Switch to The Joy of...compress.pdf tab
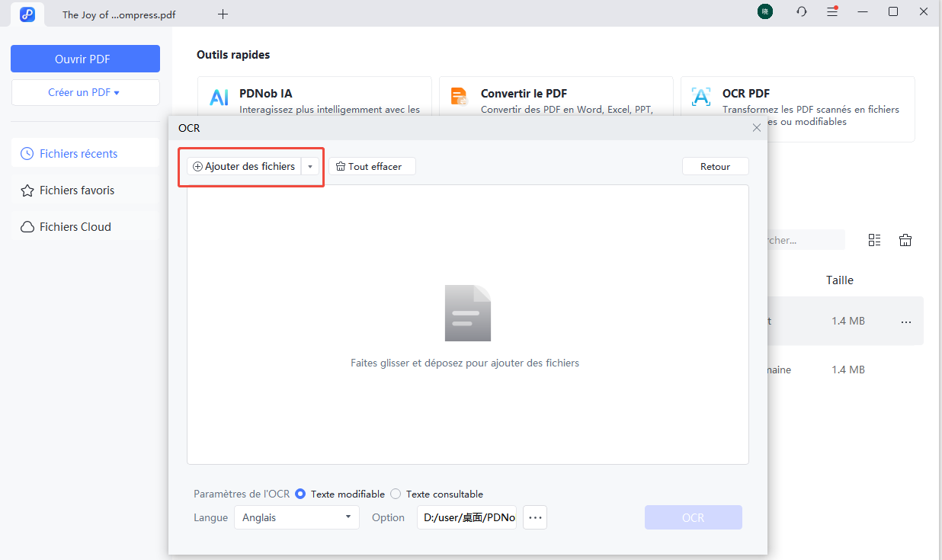The height and width of the screenshot is (560, 942). tap(118, 14)
